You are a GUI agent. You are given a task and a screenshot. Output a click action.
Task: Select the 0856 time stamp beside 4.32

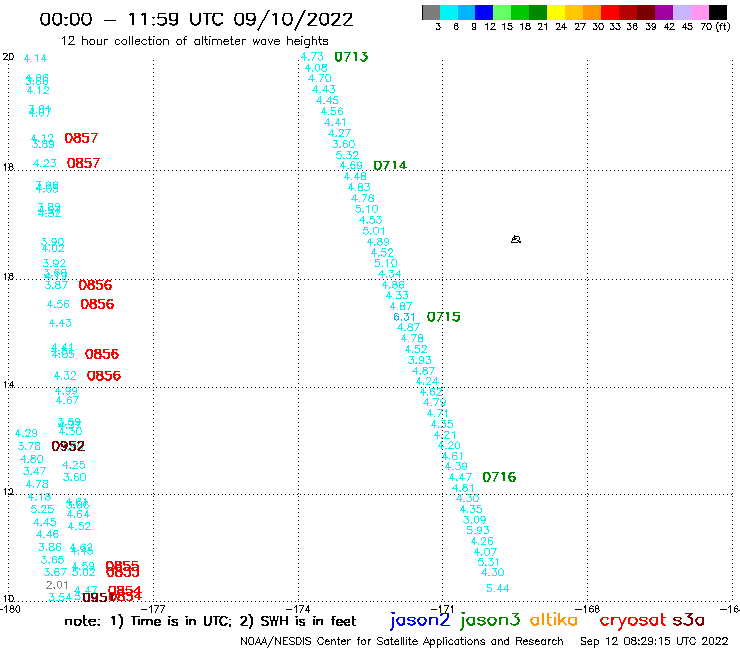(104, 376)
